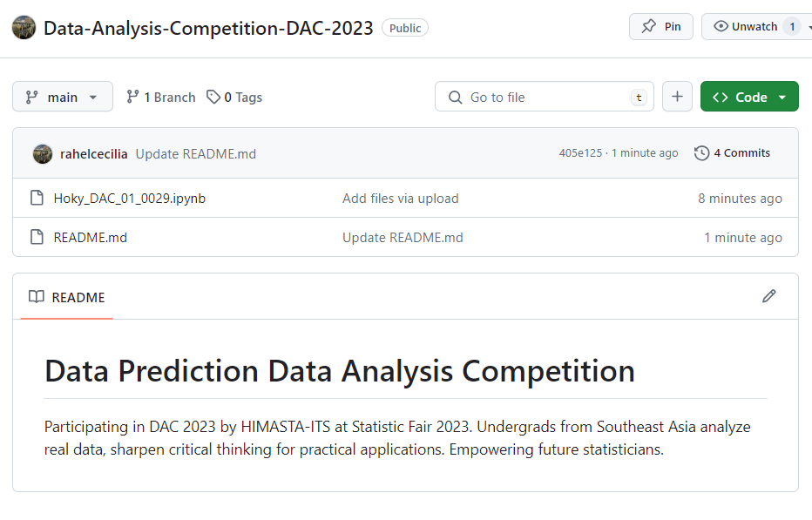The width and height of the screenshot is (812, 520).
Task: View commit 405e125 details
Action: 580,152
